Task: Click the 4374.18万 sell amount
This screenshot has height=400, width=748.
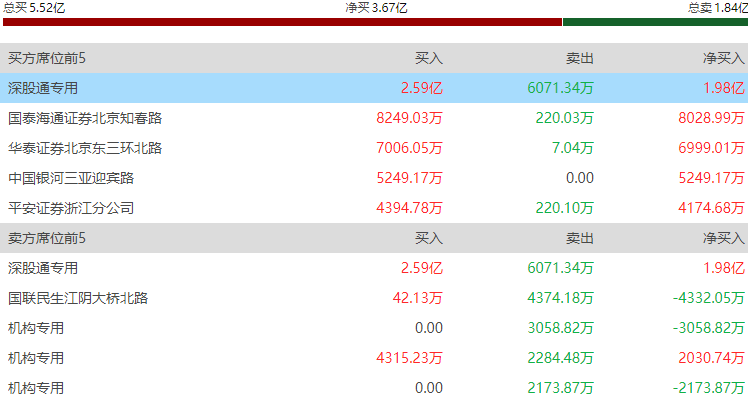Action: coord(561,298)
